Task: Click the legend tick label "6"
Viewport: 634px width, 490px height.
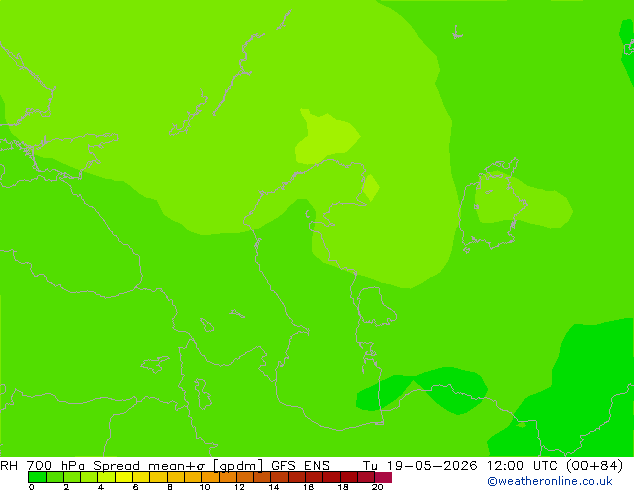Action: pyautogui.click(x=135, y=487)
